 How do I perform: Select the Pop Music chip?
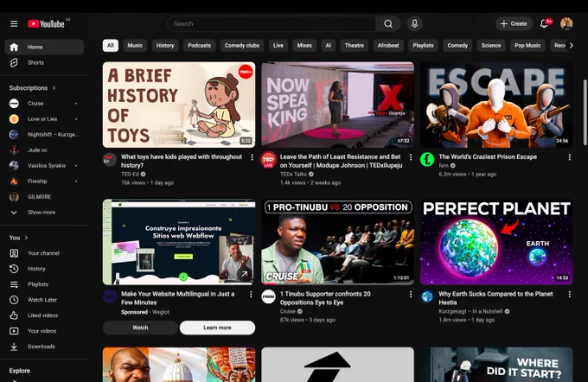pyautogui.click(x=527, y=45)
